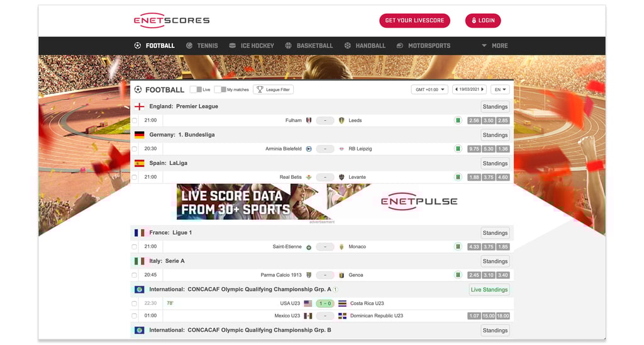Image resolution: width=644 pixels, height=345 pixels.
Task: Tick the Parma Calcio match checkbox
Action: coord(135,275)
